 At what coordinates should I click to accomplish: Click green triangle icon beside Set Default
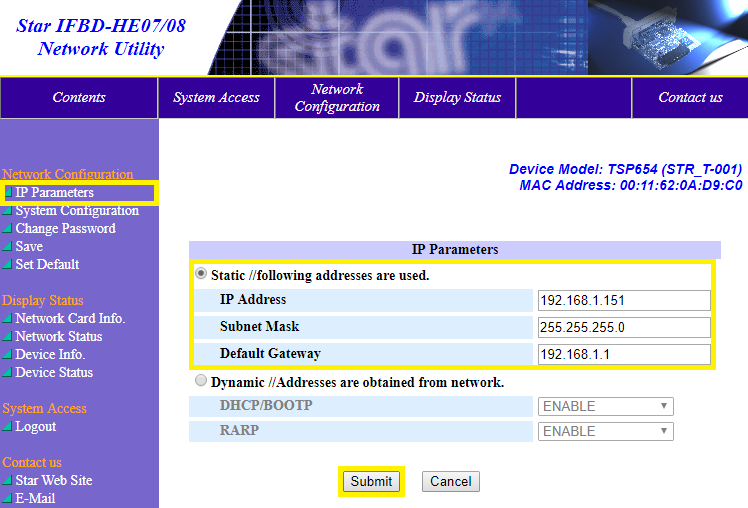click(x=7, y=264)
